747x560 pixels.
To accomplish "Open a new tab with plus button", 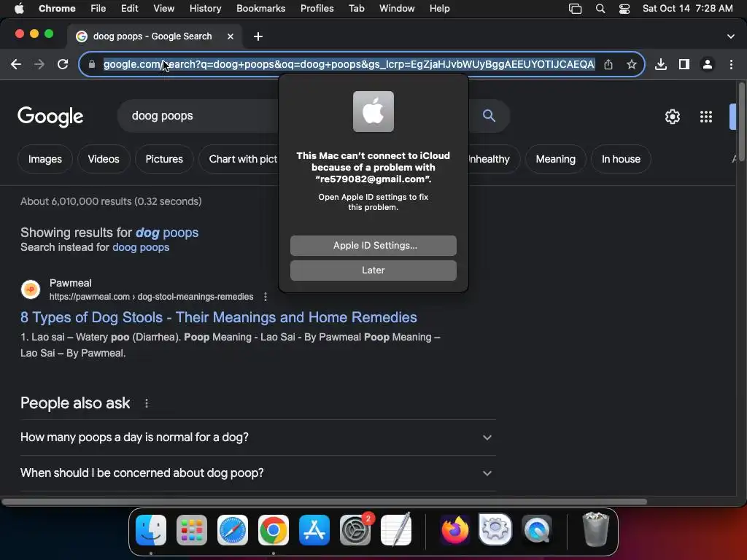I will pos(258,36).
